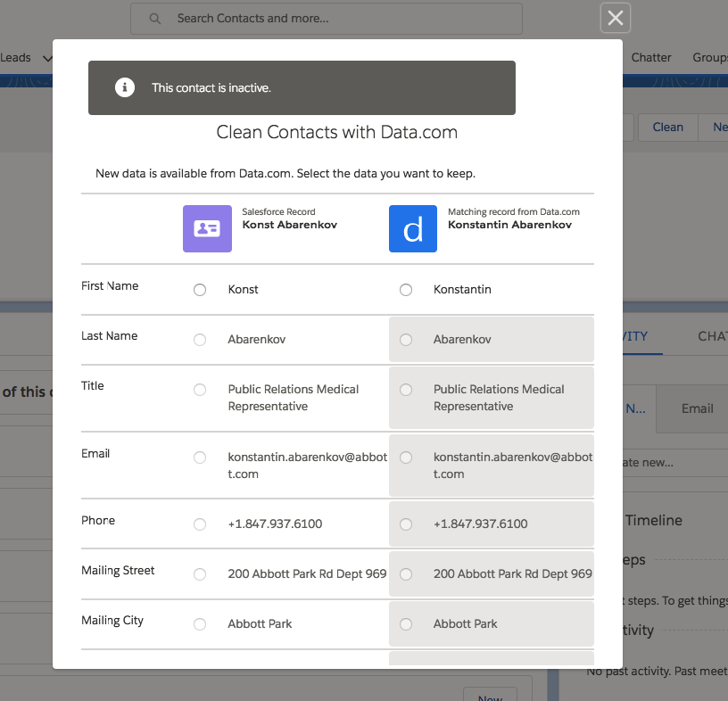Select Data.com first name Konstantin
Screen dimensions: 728x701
click(x=406, y=290)
